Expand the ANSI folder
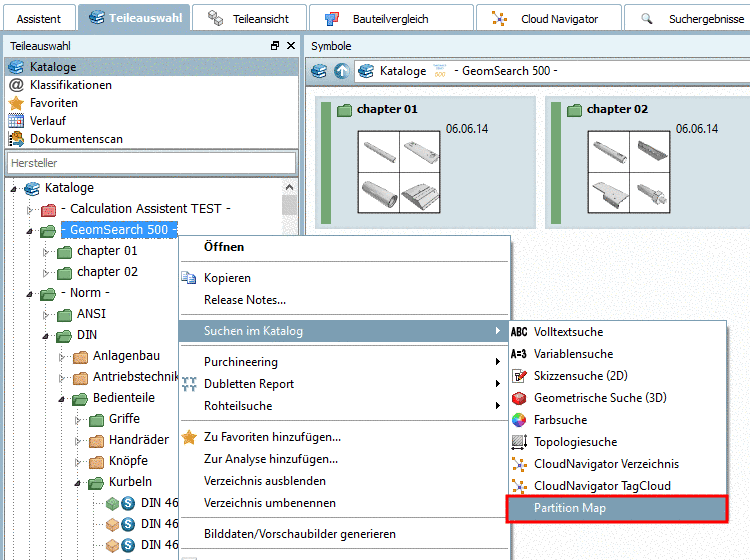The image size is (750, 560). pos(45,315)
